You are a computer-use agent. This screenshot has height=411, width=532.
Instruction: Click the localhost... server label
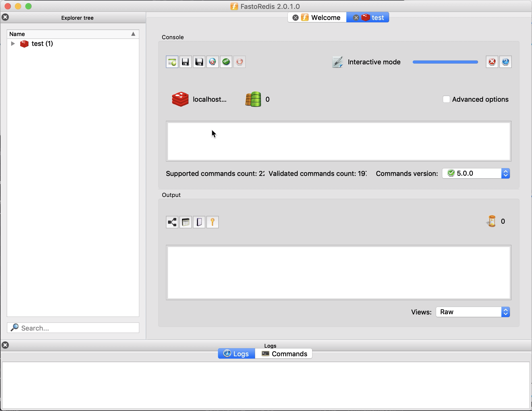tap(209, 99)
